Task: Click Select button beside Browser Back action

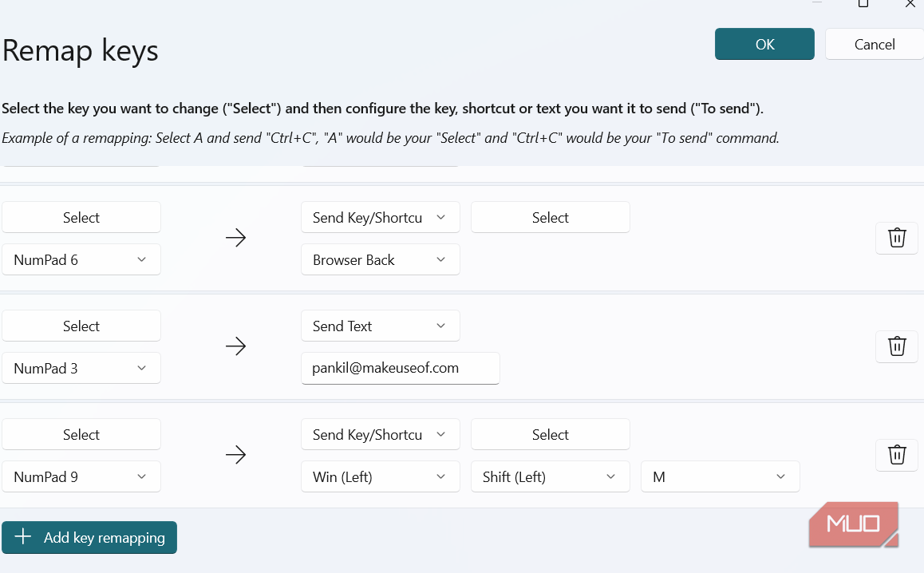Action: (550, 218)
